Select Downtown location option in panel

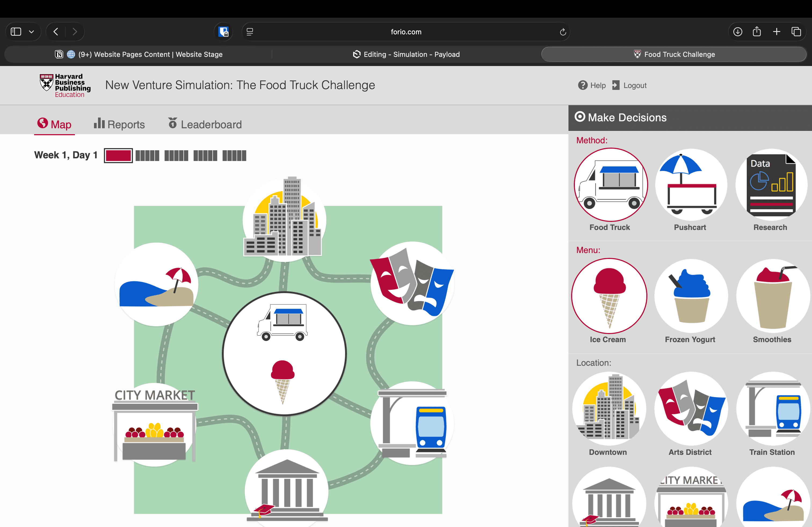[x=609, y=408]
